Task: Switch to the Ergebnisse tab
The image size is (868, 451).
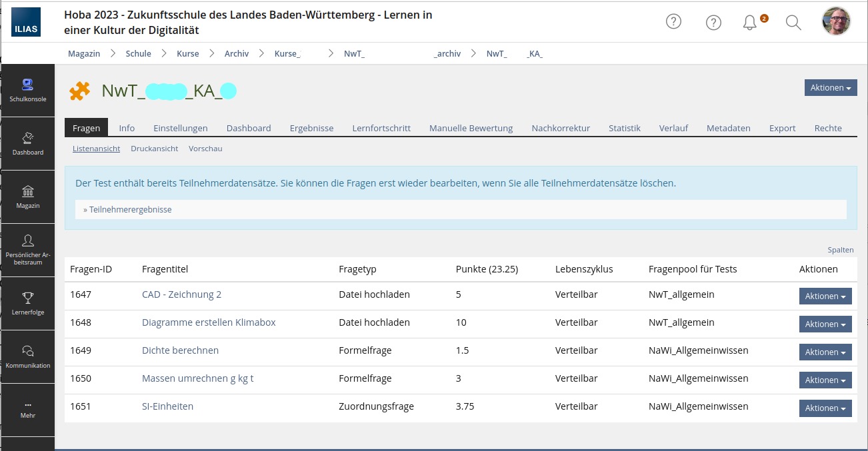Action: [x=311, y=128]
